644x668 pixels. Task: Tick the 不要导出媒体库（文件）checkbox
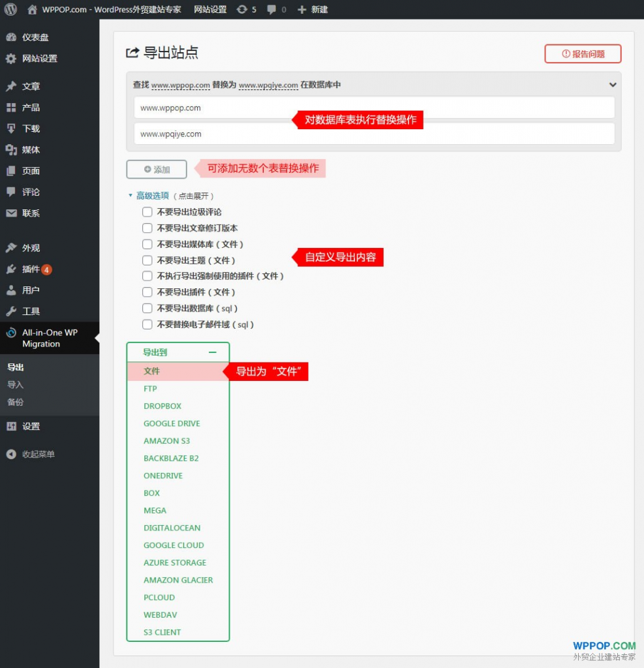coord(147,244)
